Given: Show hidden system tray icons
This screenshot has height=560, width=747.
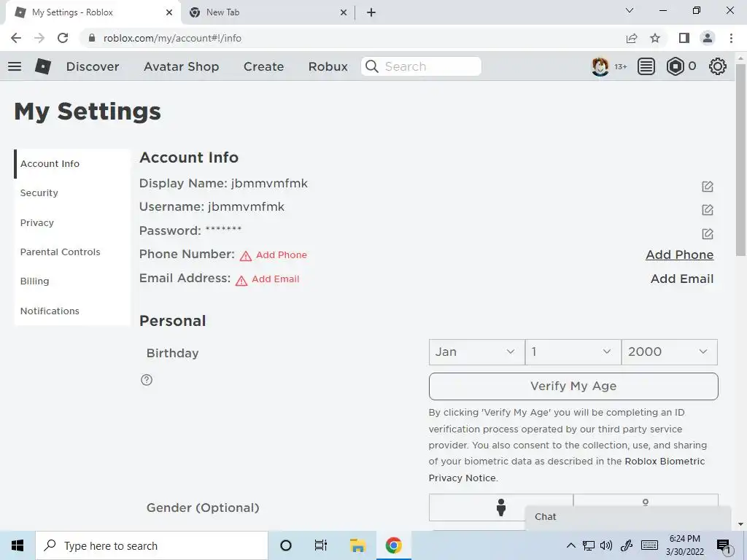Looking at the screenshot, I should click(x=570, y=545).
